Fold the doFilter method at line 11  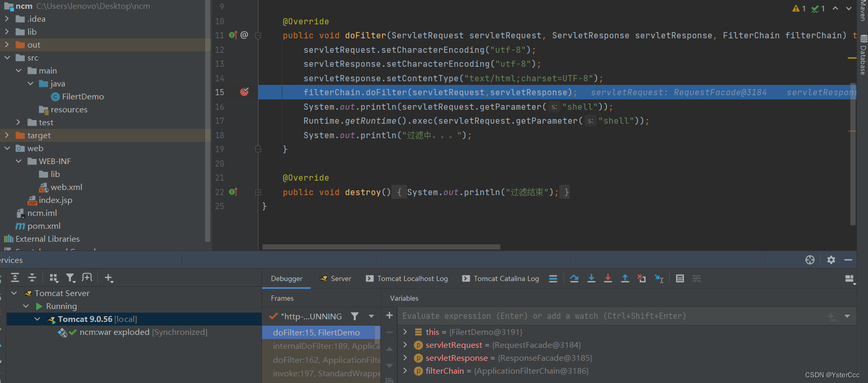258,36
